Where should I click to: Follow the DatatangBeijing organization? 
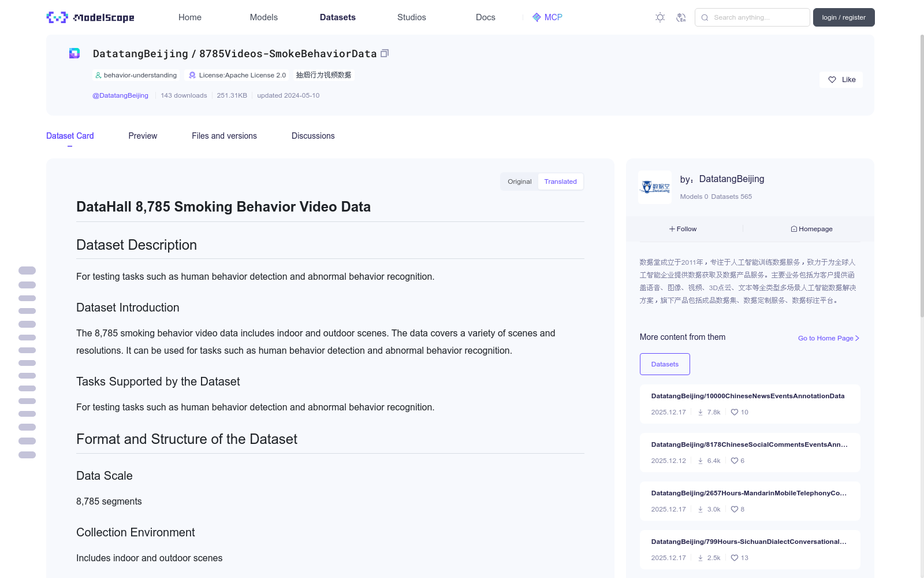(x=683, y=229)
